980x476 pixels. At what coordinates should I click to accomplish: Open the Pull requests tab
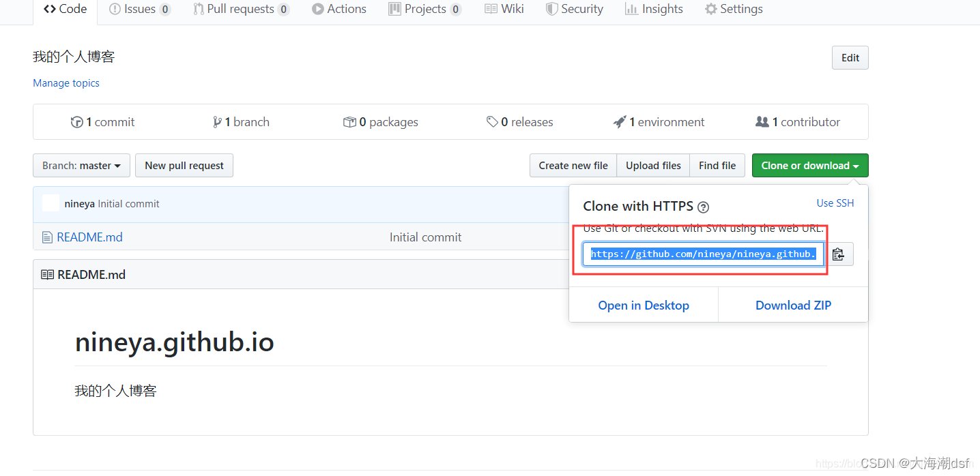(x=241, y=9)
